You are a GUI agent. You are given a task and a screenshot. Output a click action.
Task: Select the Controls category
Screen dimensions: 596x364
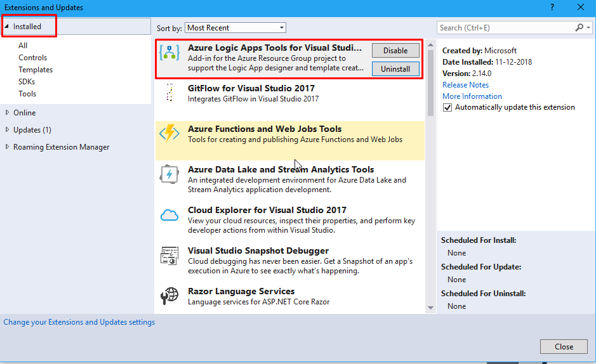(33, 57)
